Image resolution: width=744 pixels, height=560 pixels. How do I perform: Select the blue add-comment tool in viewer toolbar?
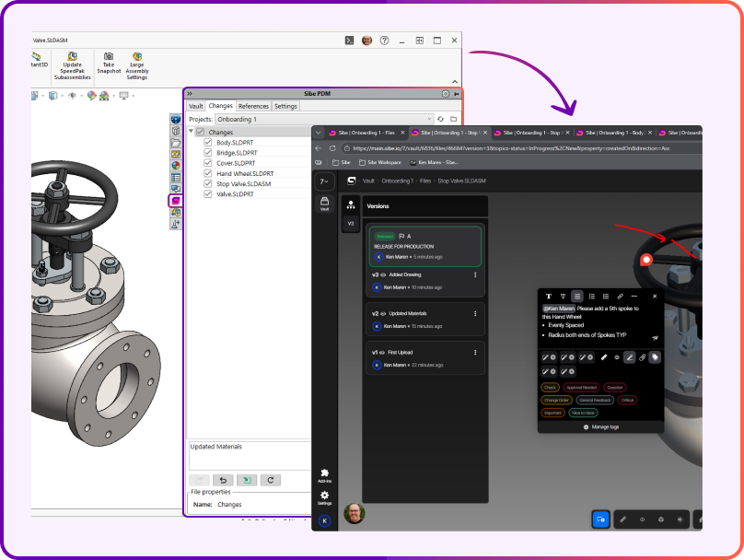600,519
